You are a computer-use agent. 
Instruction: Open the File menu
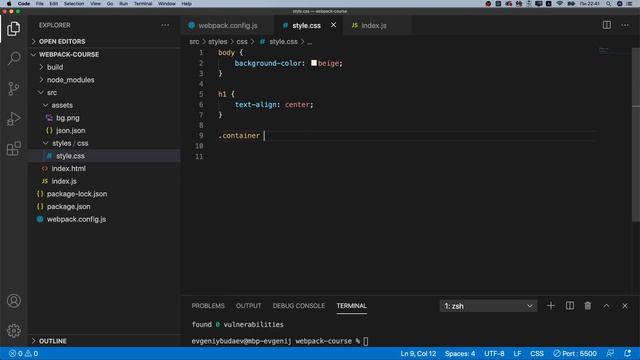point(40,4)
